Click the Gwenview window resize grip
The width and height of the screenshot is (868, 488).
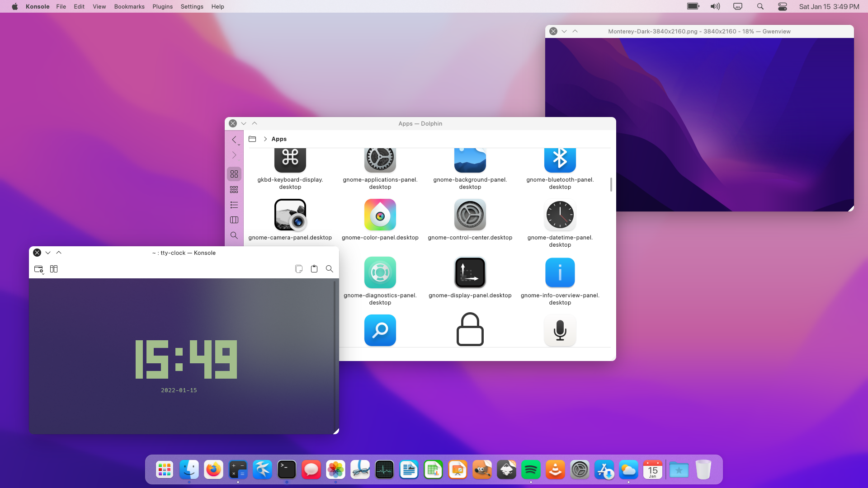(x=851, y=208)
